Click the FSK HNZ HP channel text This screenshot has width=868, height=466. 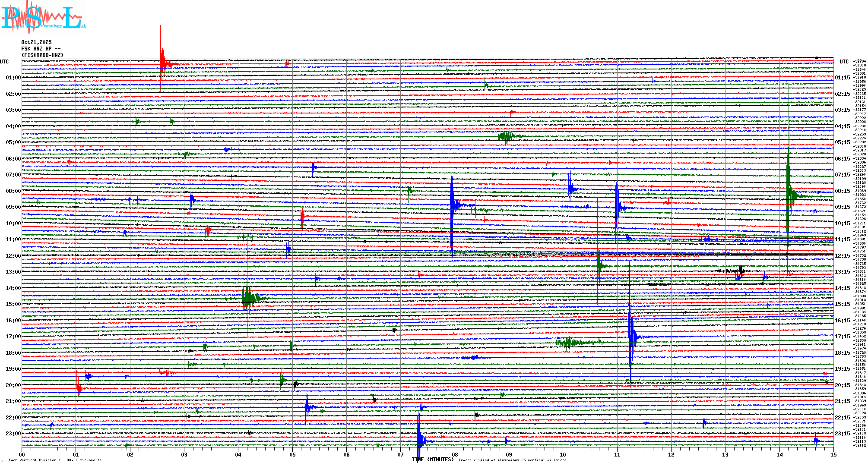41,49
